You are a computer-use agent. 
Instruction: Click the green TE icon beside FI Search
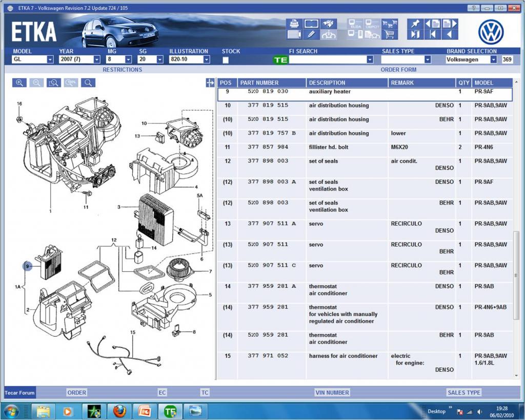click(280, 60)
